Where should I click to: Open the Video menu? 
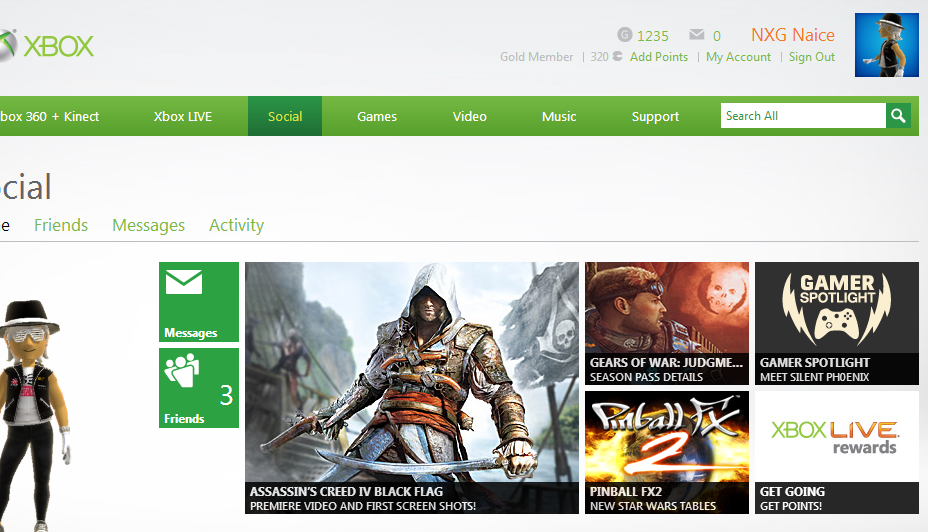(x=469, y=117)
